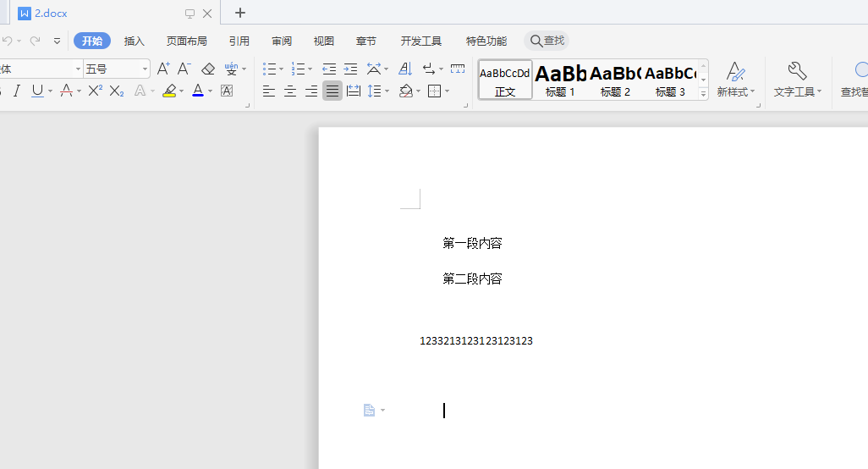Center align the paragraph
The width and height of the screenshot is (868, 469).
(290, 91)
